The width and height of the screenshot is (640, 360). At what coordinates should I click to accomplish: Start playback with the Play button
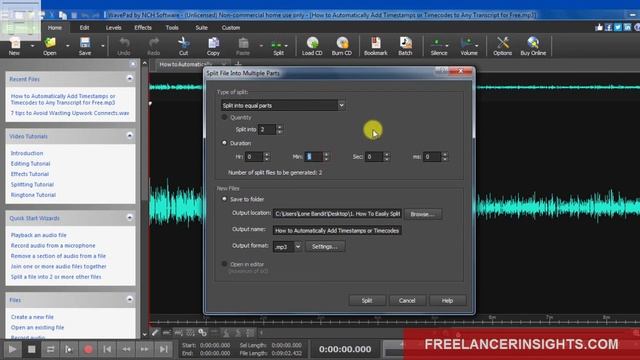[x=12, y=349]
